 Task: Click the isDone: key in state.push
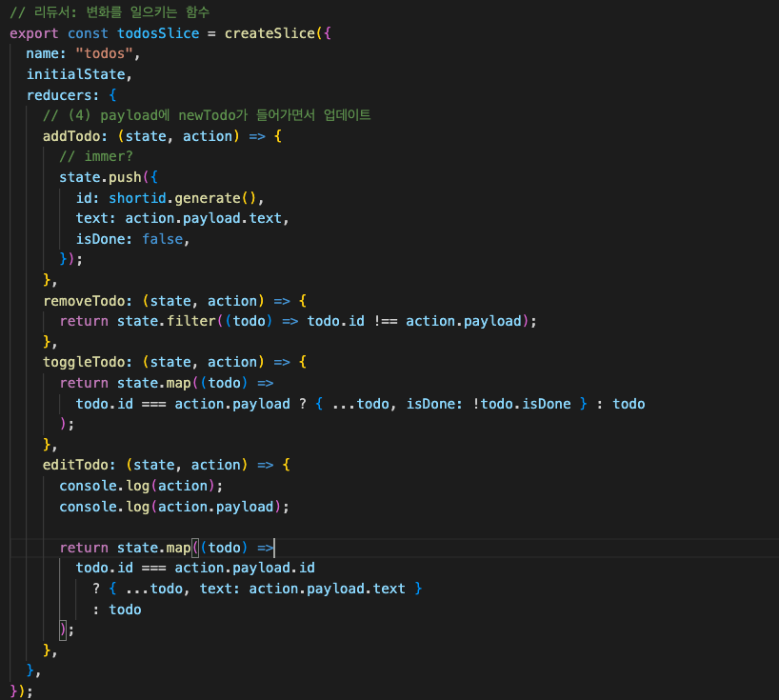point(105,239)
